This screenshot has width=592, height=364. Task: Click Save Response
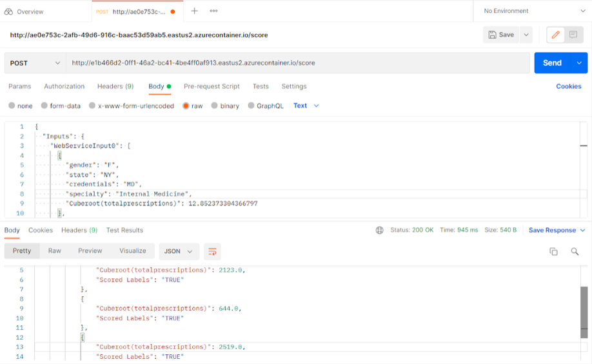tap(552, 230)
